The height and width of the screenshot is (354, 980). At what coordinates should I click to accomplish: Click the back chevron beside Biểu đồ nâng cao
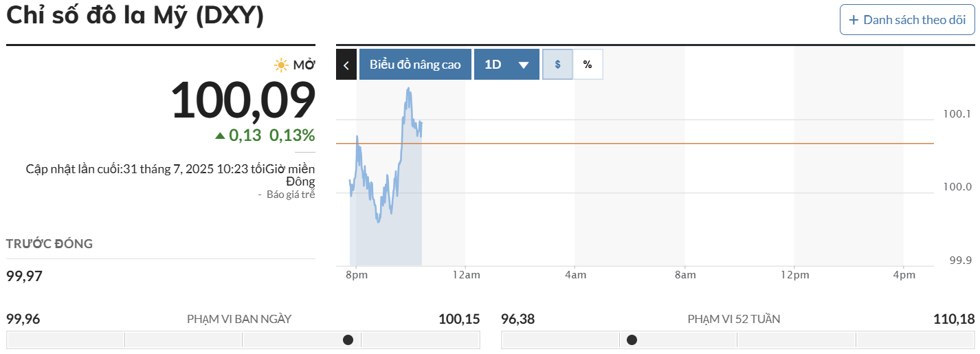[x=346, y=65]
